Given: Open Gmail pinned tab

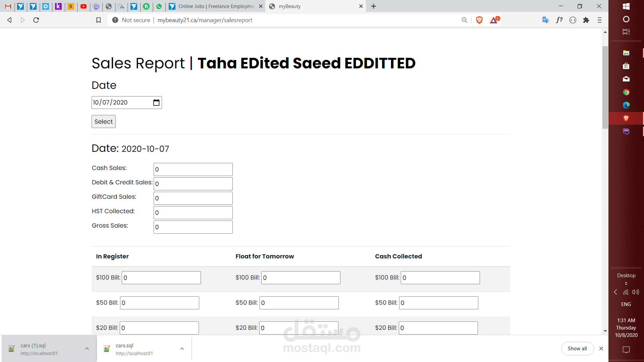Looking at the screenshot, I should [x=8, y=6].
